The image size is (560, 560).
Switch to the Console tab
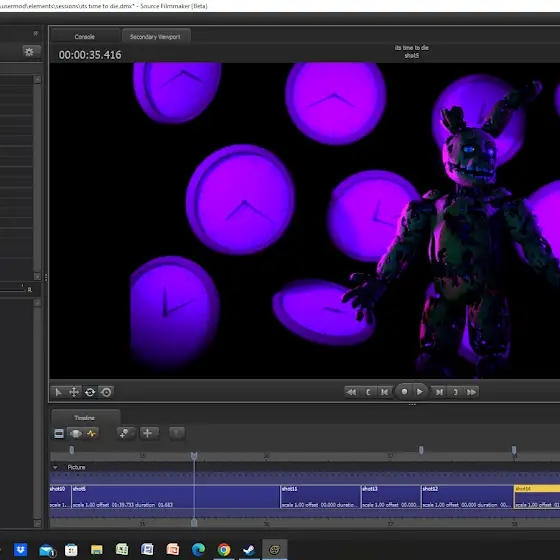tap(85, 36)
